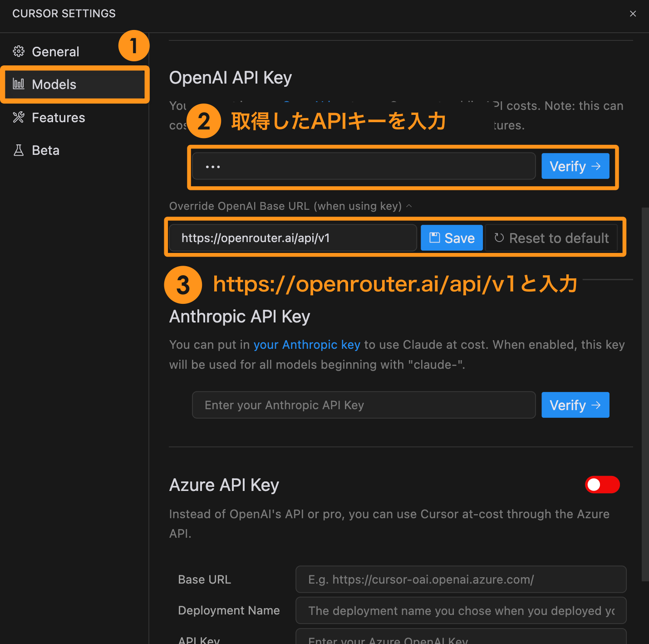Close the Cursor Settings panel
649x644 pixels.
[x=633, y=14]
